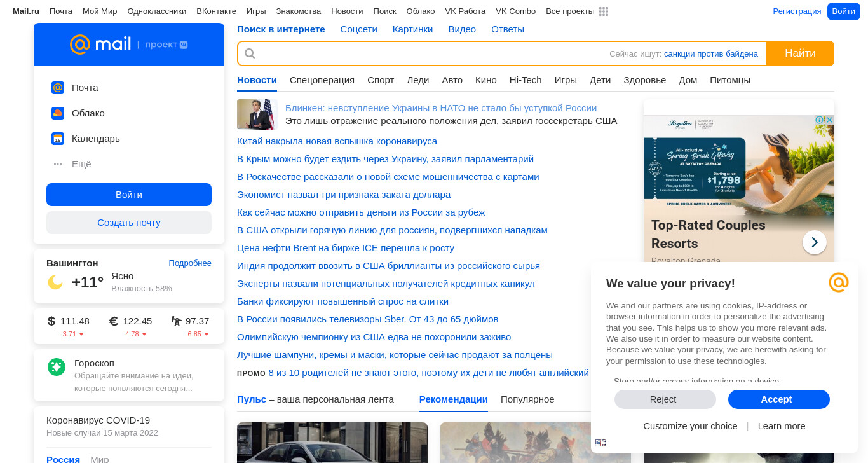The height and width of the screenshot is (463, 868).
Task: Open the Learn more link
Action: point(782,426)
